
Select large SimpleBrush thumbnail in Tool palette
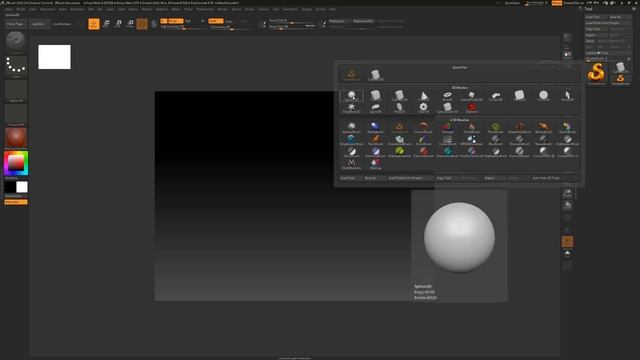(x=596, y=73)
